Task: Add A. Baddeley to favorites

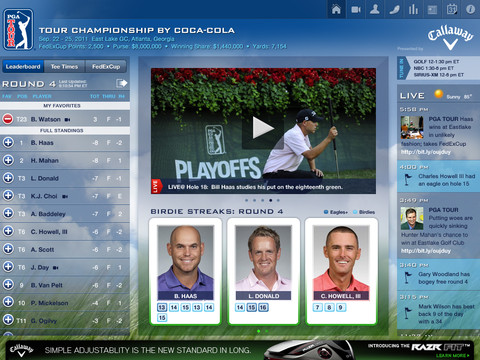Action: [x=8, y=213]
